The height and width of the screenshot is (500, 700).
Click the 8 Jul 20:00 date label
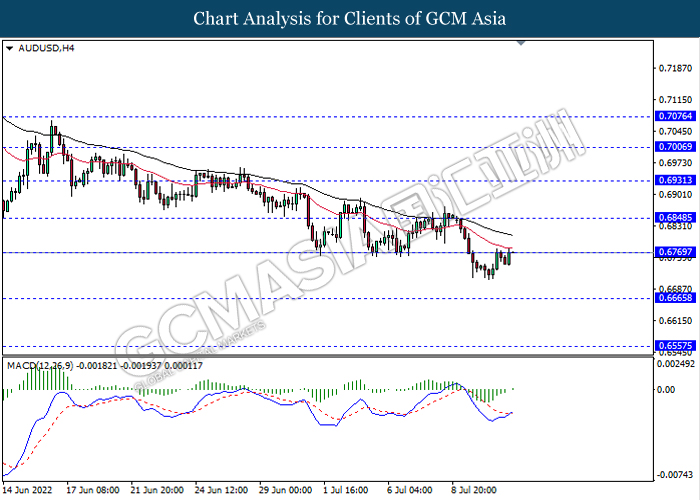point(474,490)
